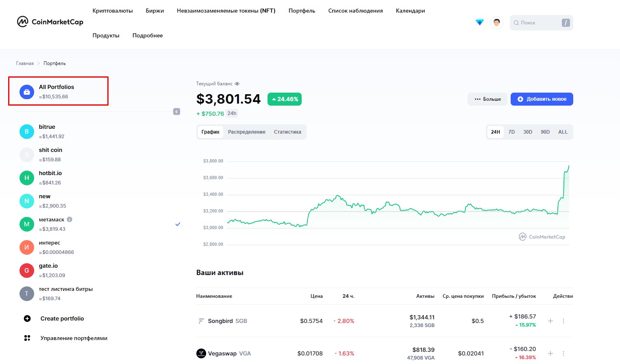
Task: Select the 7D time range
Action: click(x=512, y=132)
